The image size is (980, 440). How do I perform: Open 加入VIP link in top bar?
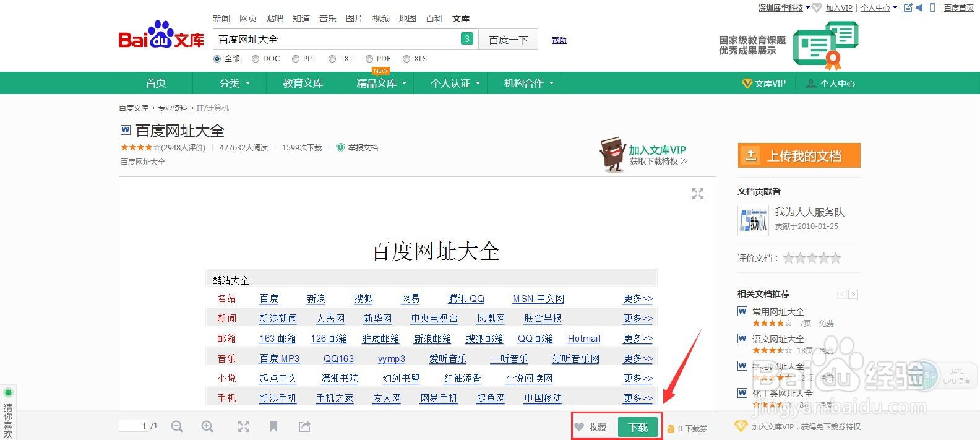coord(839,8)
